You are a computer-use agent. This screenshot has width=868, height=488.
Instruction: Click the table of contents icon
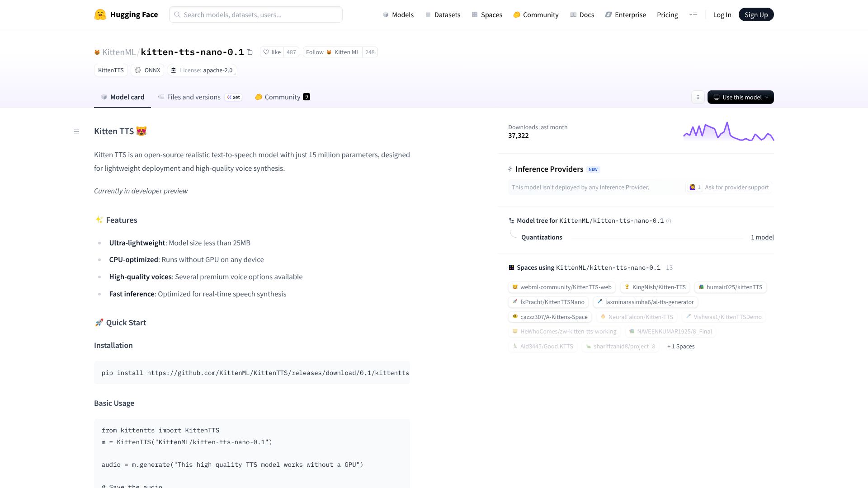pos(76,131)
